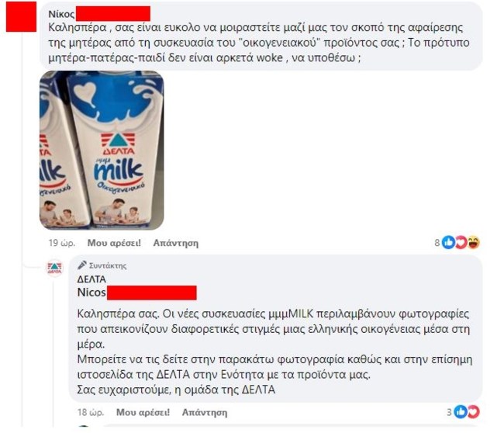The image size is (504, 433).
Task: View the 8 reactions count
Action: click(437, 243)
